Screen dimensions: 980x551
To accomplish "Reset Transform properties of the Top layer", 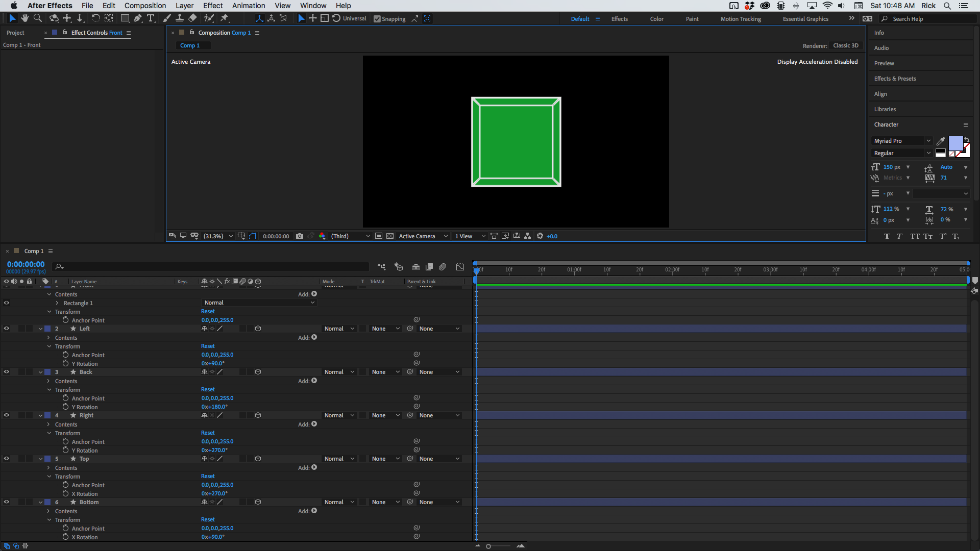I will (x=207, y=475).
